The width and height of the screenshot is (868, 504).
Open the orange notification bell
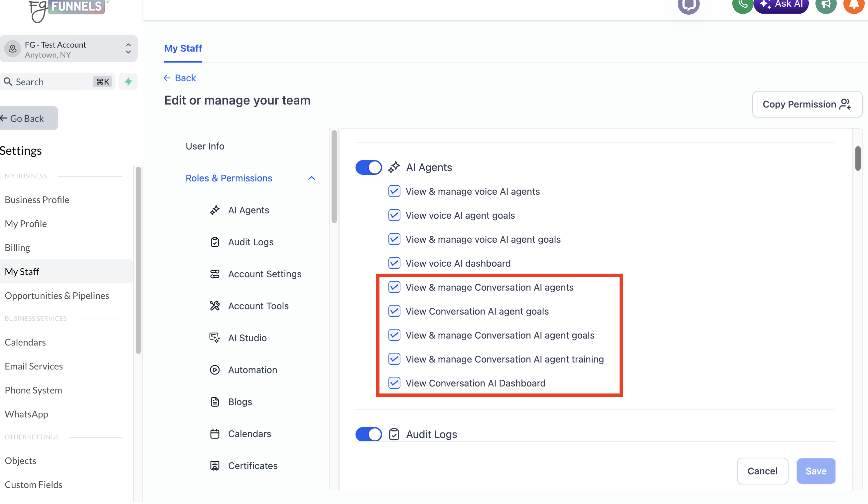point(855,5)
